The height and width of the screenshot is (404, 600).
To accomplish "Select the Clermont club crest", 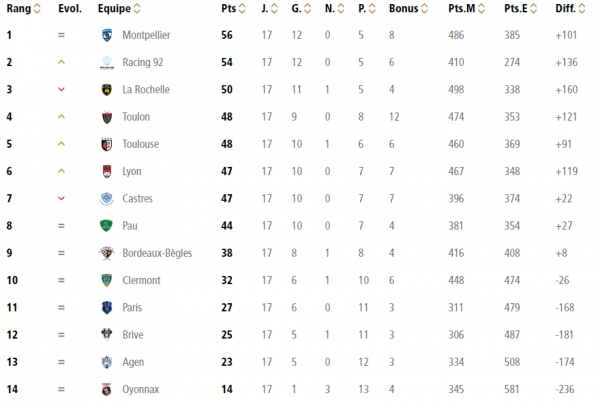I will tap(107, 280).
